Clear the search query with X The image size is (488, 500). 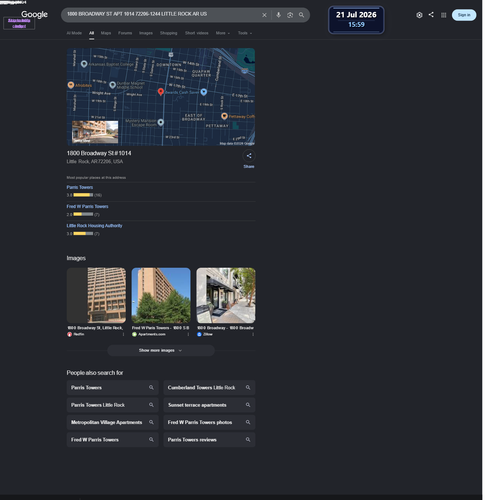click(264, 15)
